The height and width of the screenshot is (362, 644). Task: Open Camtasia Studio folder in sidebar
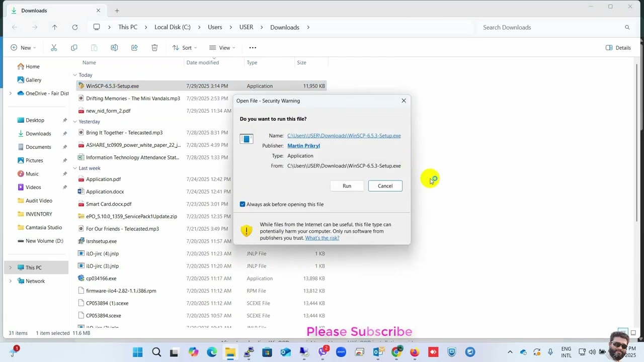pyautogui.click(x=44, y=227)
